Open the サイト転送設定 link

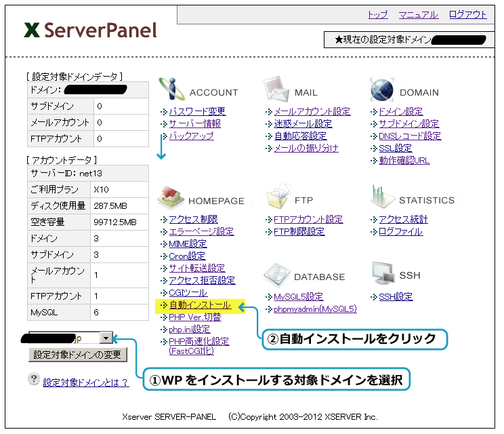click(196, 268)
